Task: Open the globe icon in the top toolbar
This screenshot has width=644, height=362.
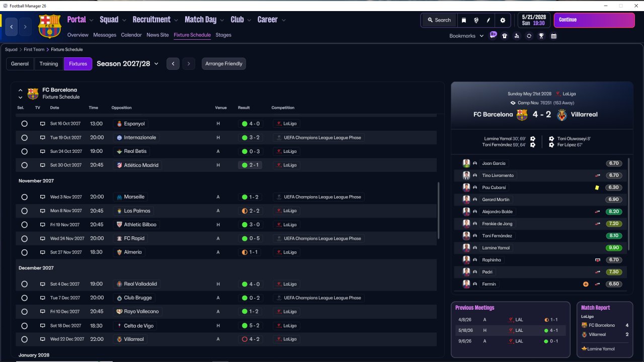Action: [476, 20]
